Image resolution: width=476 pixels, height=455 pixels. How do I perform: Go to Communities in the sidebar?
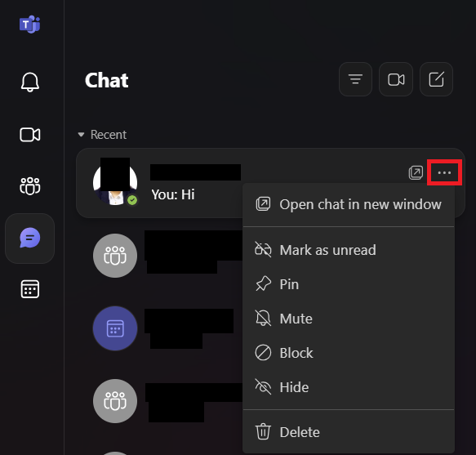[29, 186]
